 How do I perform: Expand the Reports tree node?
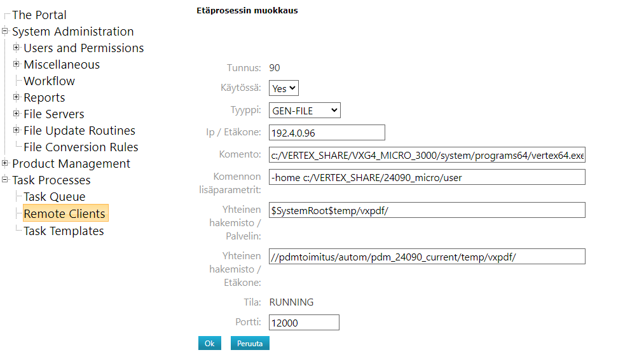click(17, 97)
